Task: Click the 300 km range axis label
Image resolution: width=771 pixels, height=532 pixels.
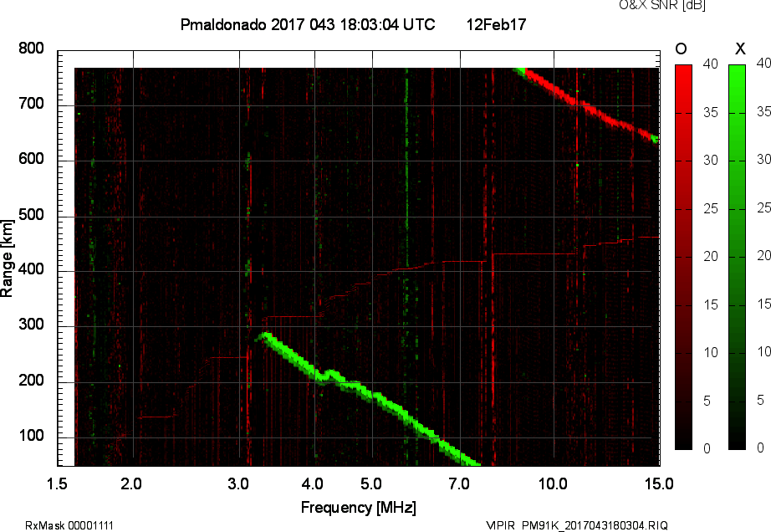Action: [x=31, y=325]
